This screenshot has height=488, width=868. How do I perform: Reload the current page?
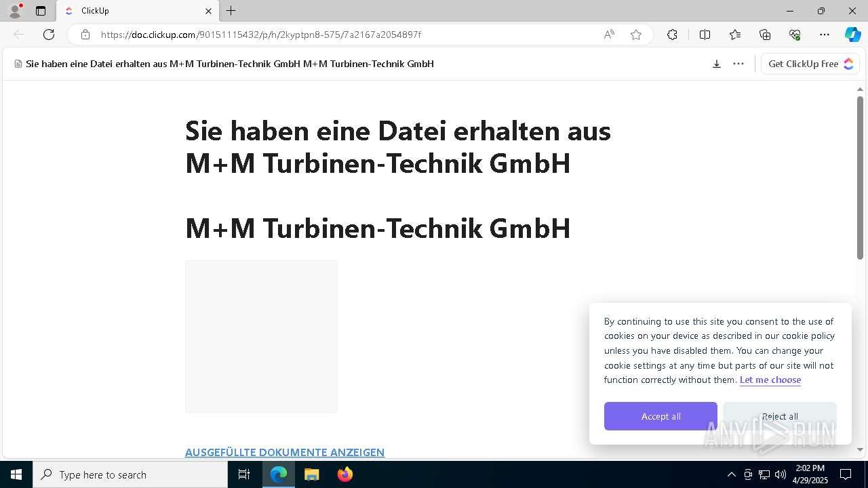[x=49, y=35]
